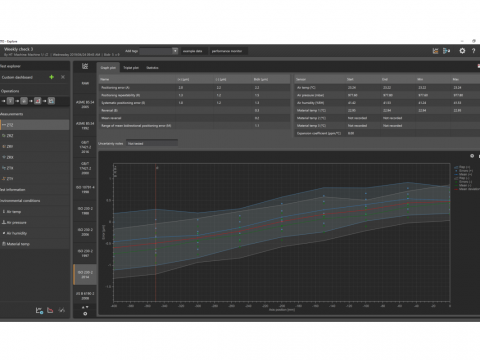Click the graph icon above the standards list
The image size is (480, 360).
(85, 67)
